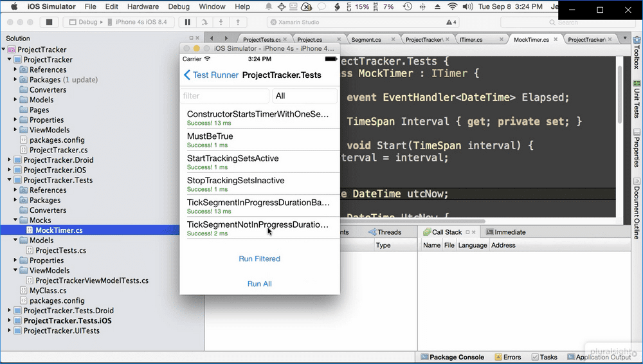This screenshot has width=643, height=364.
Task: Expand the ProjectTracker.Droid project
Action: pyautogui.click(x=10, y=160)
